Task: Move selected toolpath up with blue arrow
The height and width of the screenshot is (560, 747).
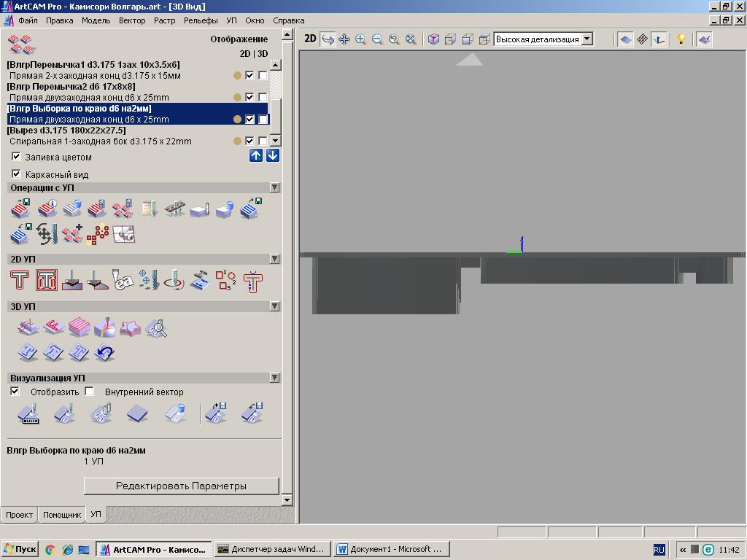Action: [256, 155]
